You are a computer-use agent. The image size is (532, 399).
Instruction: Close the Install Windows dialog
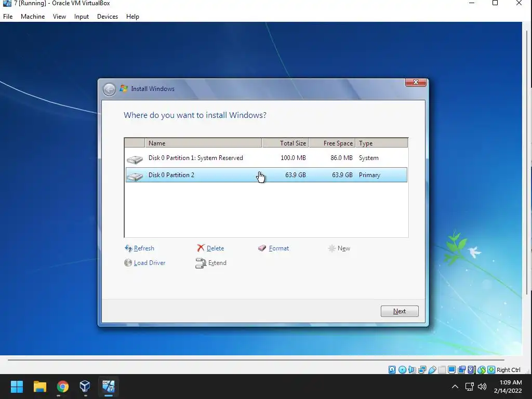pos(416,82)
